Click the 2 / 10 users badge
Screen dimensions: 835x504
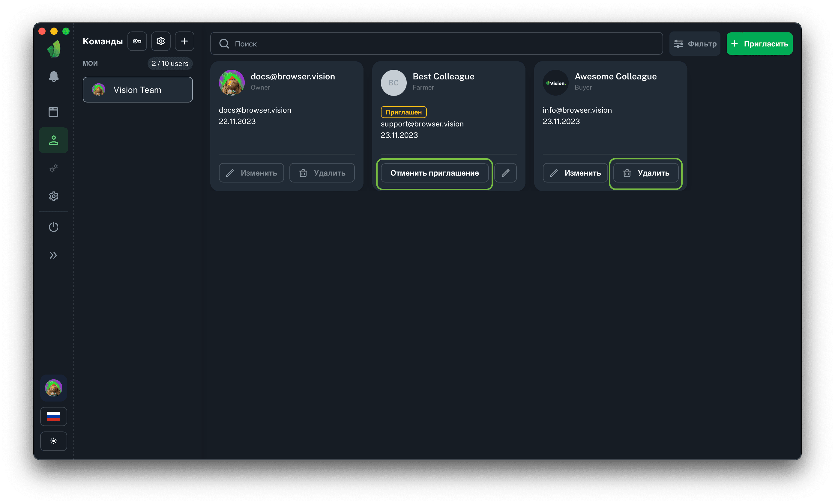[x=170, y=64]
